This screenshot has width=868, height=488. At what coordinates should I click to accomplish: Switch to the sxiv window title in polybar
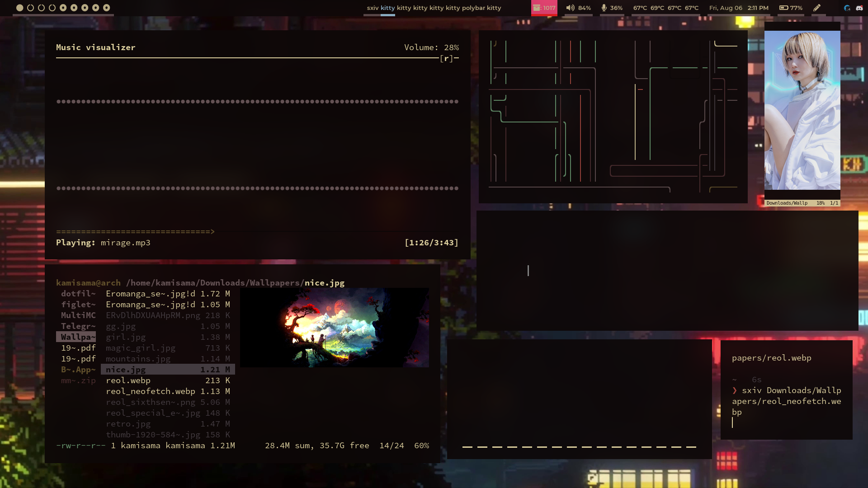pyautogui.click(x=373, y=8)
